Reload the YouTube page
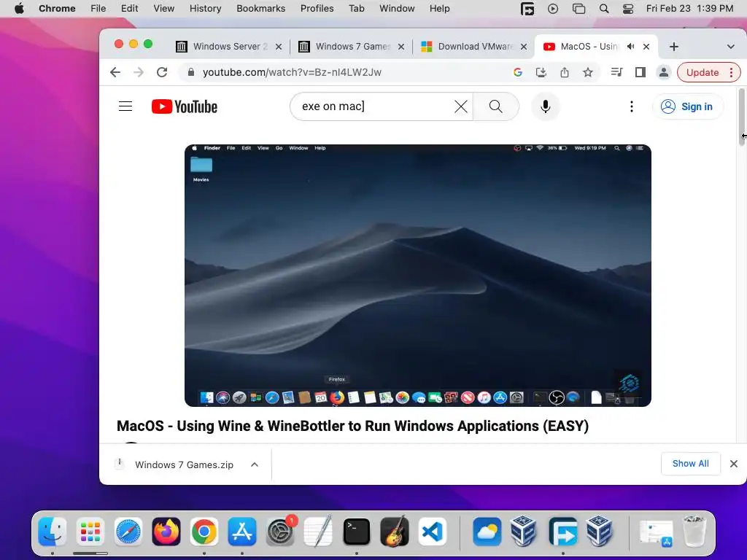This screenshot has width=747, height=560. tap(162, 72)
